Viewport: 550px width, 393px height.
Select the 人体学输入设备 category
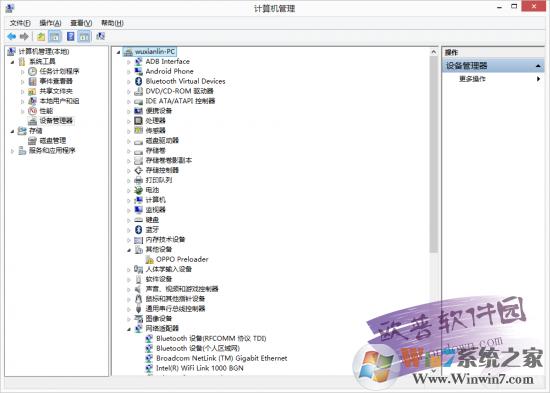click(x=169, y=269)
